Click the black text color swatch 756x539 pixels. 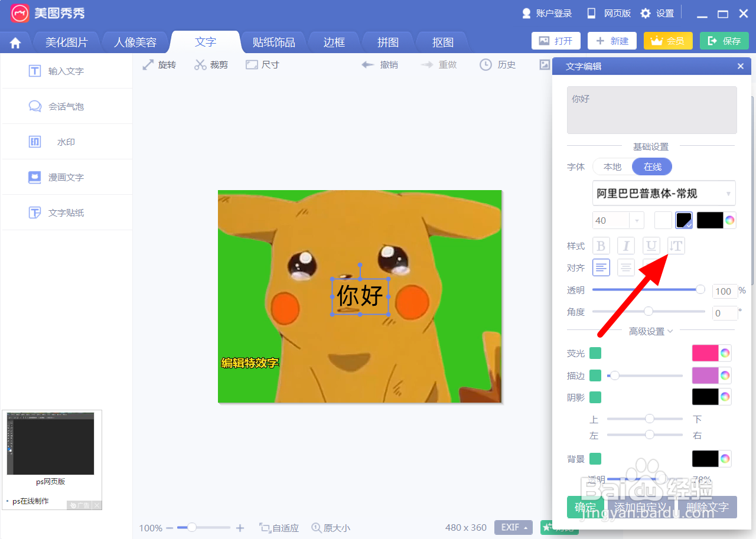710,220
